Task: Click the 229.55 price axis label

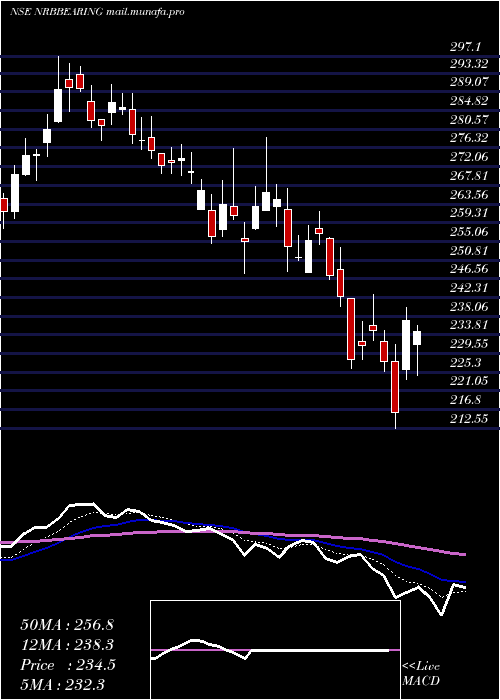Action: 468,344
